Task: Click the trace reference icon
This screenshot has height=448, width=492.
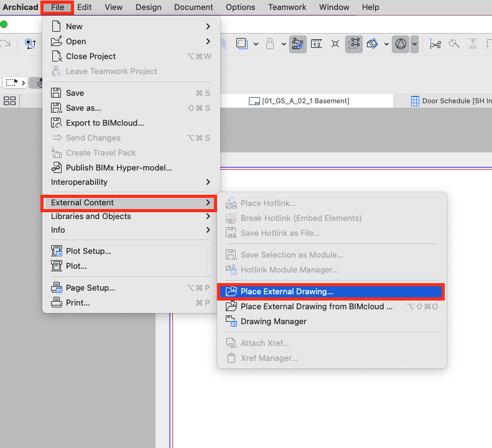Action: [x=372, y=44]
